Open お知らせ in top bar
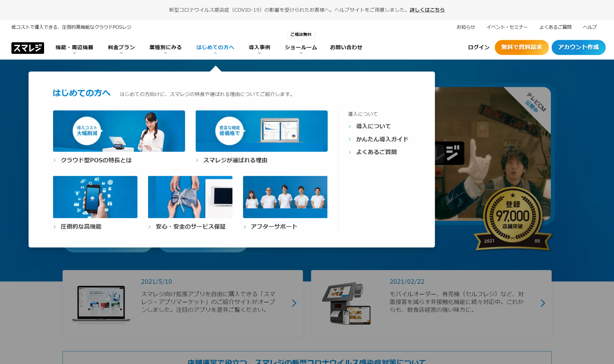The image size is (614, 364). click(x=466, y=27)
